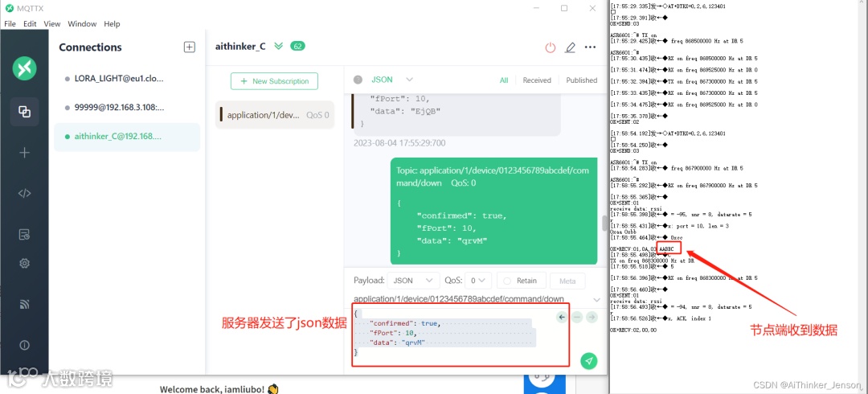Open the About info icon in the sidebar
Screen dimensions: 868x394
point(24,345)
